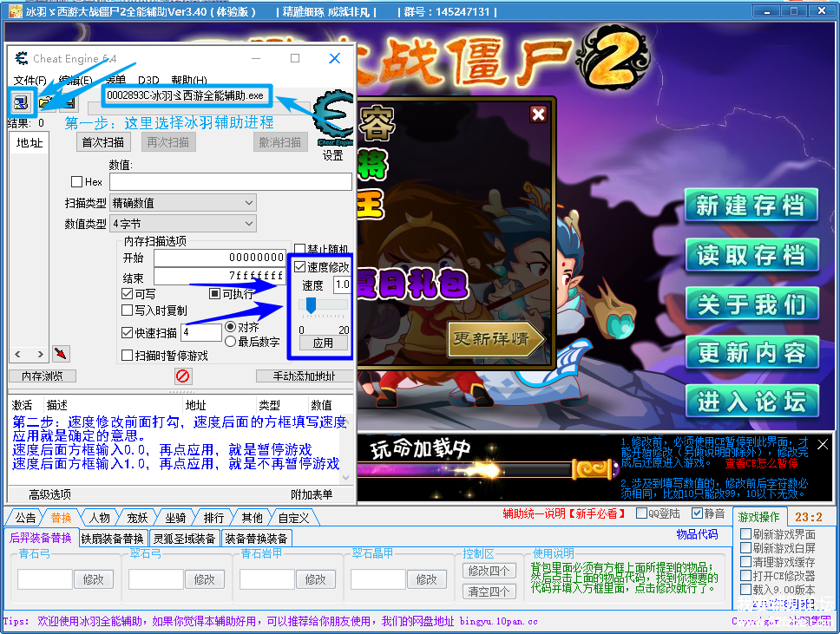Open the D3D menu

148,81
